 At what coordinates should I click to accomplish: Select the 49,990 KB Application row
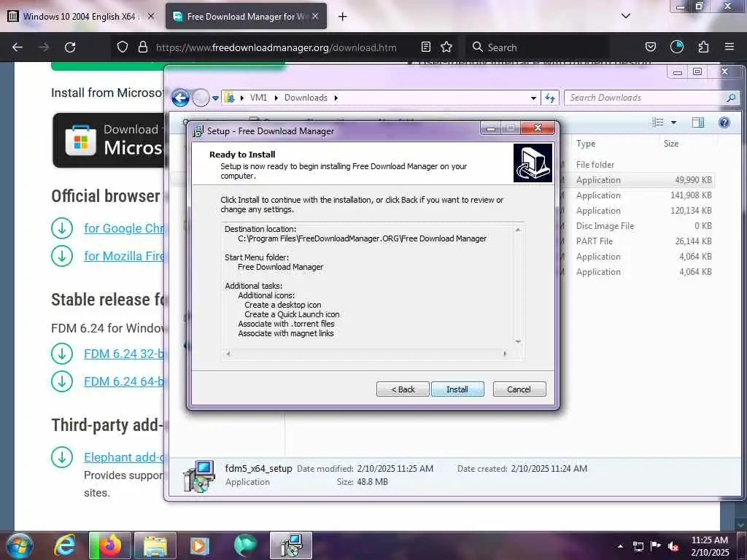pyautogui.click(x=643, y=180)
